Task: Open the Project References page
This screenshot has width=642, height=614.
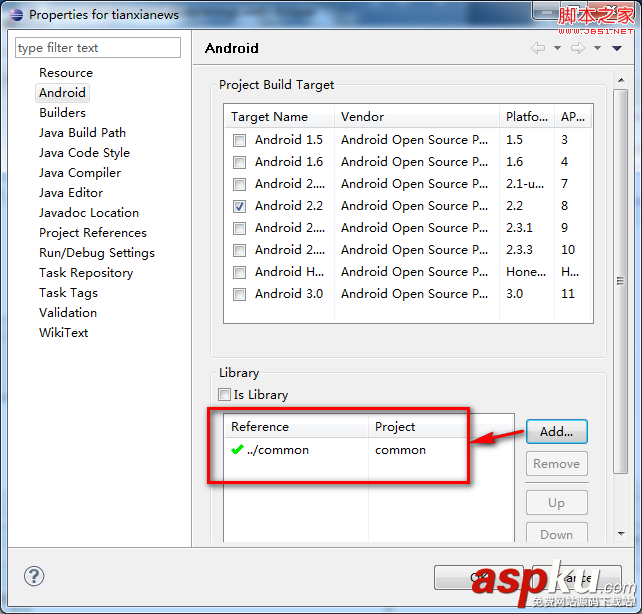Action: click(x=93, y=233)
